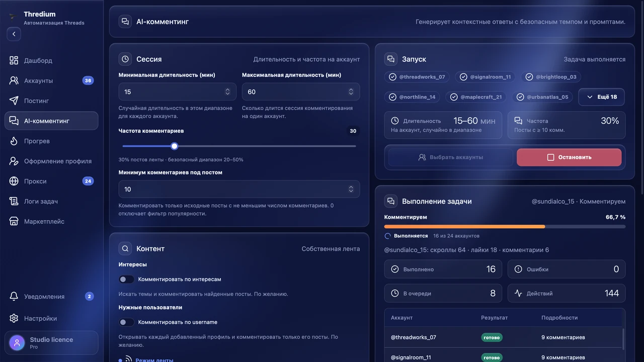
Task: Deselect account chip @threadworks_07
Action: click(x=417, y=77)
